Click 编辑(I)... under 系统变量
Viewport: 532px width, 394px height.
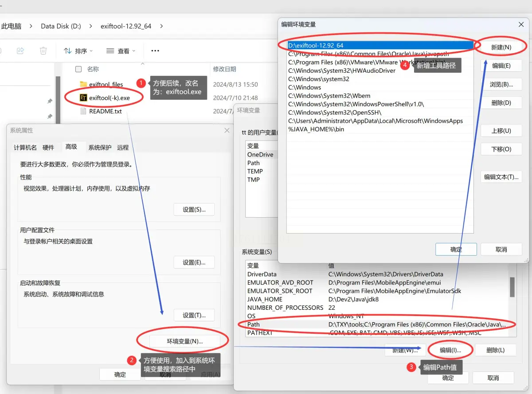tap(450, 350)
